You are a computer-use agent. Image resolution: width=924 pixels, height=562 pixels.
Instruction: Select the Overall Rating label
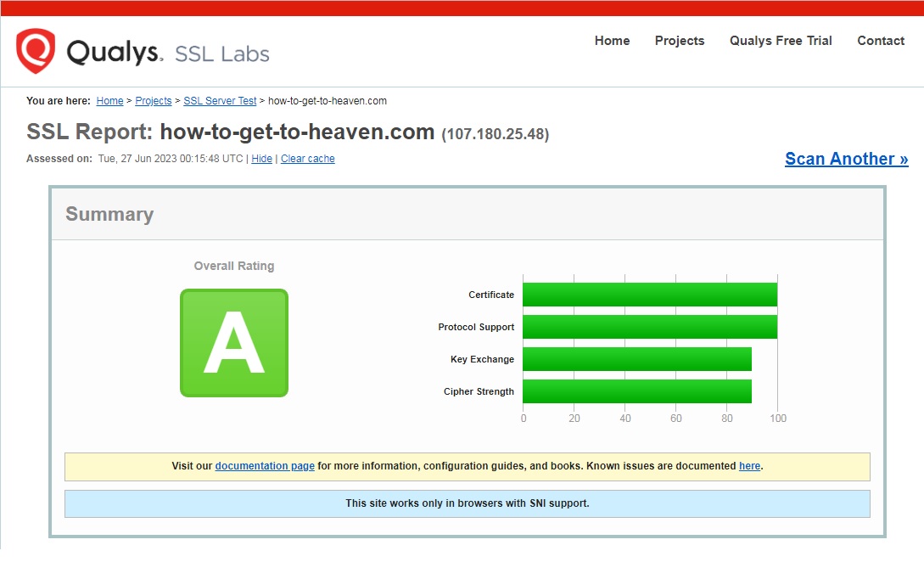(233, 265)
